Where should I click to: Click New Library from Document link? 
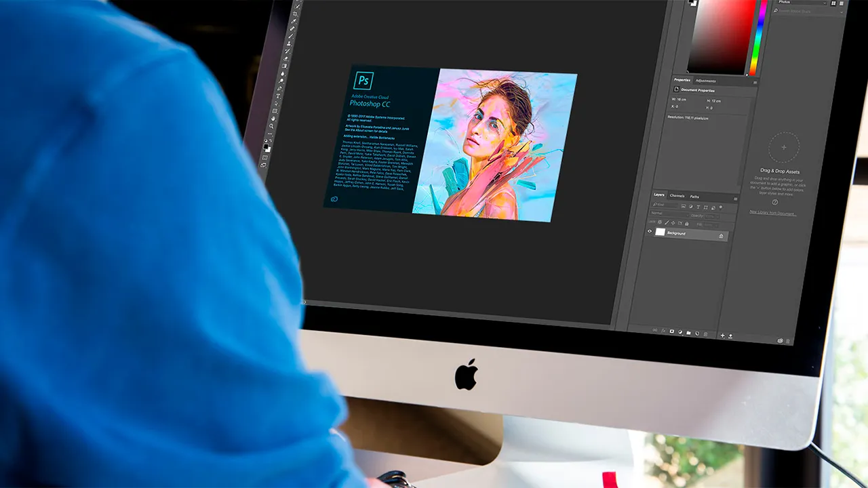coord(772,213)
